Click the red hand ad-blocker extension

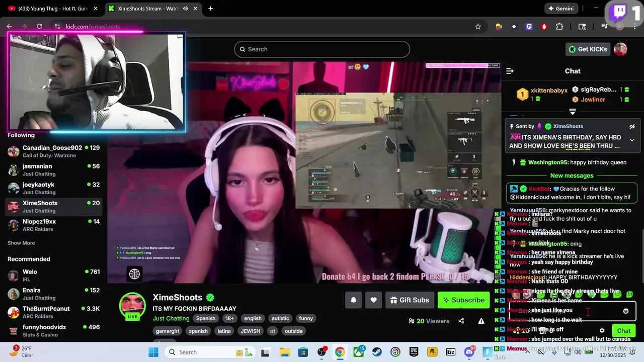[x=544, y=27]
